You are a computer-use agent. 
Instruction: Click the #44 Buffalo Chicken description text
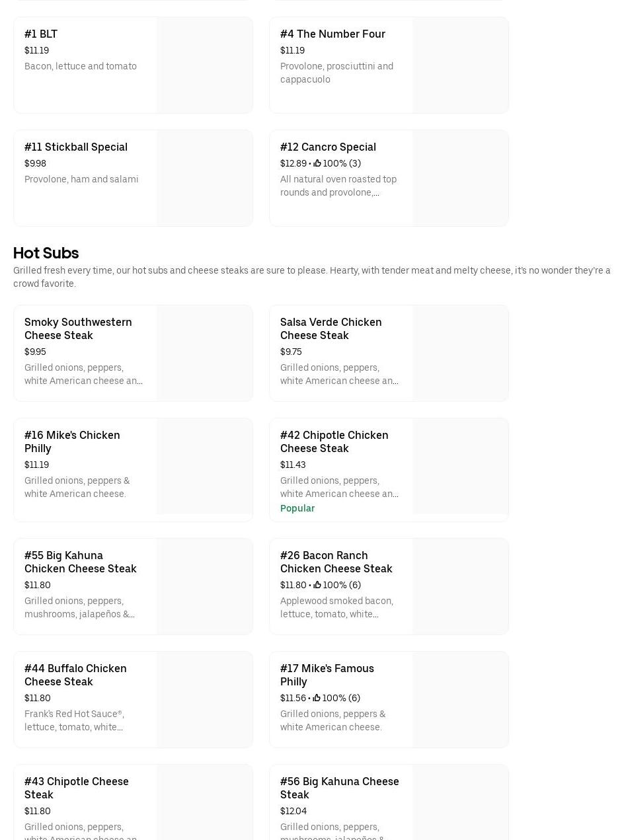coord(74,720)
